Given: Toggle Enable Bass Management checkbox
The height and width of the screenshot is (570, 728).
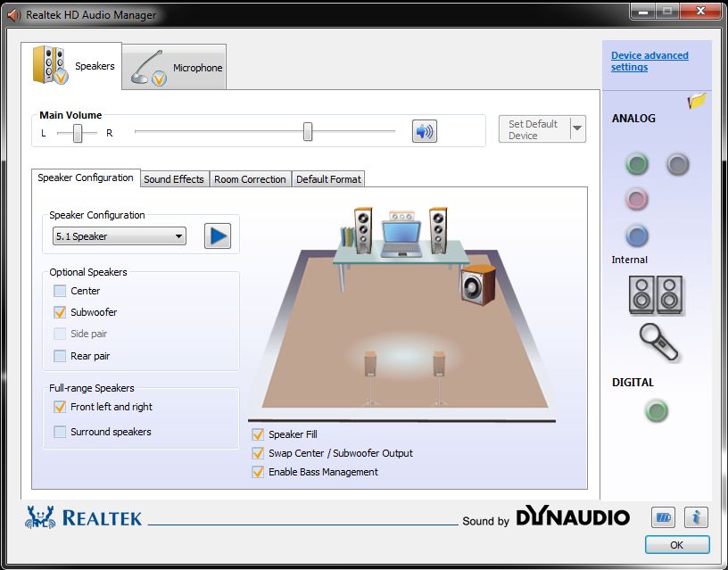Looking at the screenshot, I should click(x=259, y=472).
